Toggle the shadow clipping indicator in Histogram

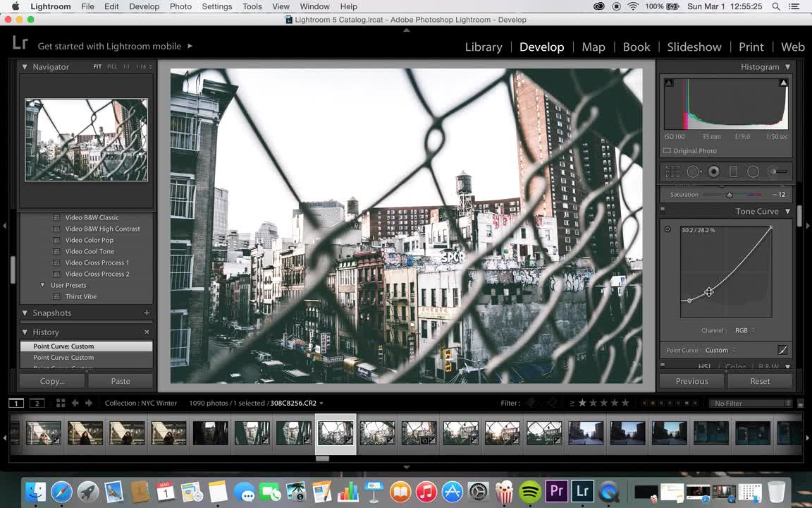click(669, 83)
